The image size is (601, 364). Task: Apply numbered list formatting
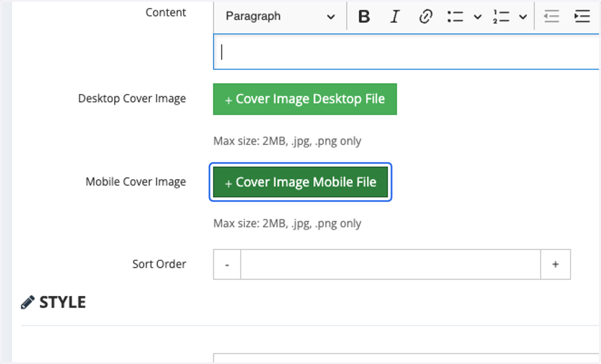click(501, 17)
